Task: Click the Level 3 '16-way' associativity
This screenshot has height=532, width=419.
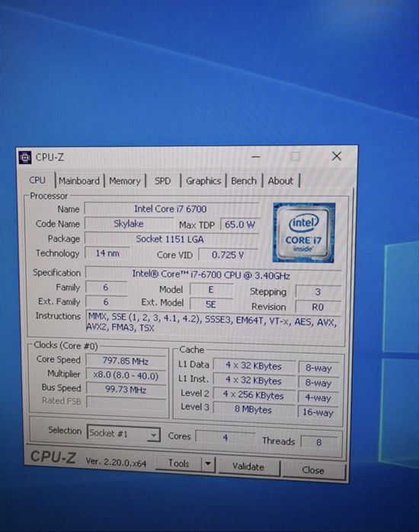Action: point(318,413)
